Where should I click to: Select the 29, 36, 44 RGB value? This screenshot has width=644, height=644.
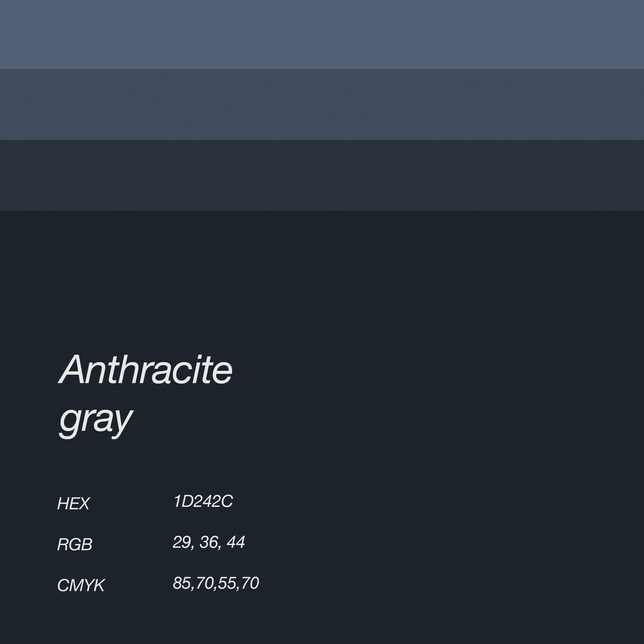209,542
